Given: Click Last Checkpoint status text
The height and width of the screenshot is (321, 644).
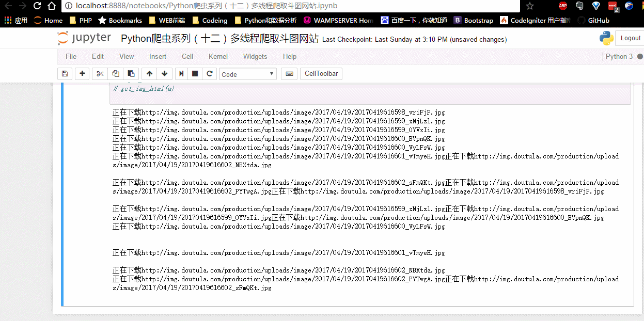Looking at the screenshot, I should tap(414, 40).
